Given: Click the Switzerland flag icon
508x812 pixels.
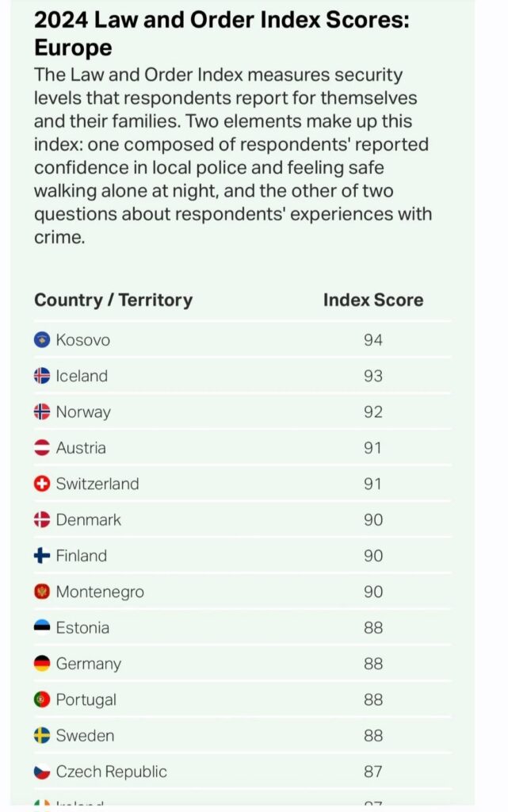Looking at the screenshot, I should pyautogui.click(x=42, y=484).
